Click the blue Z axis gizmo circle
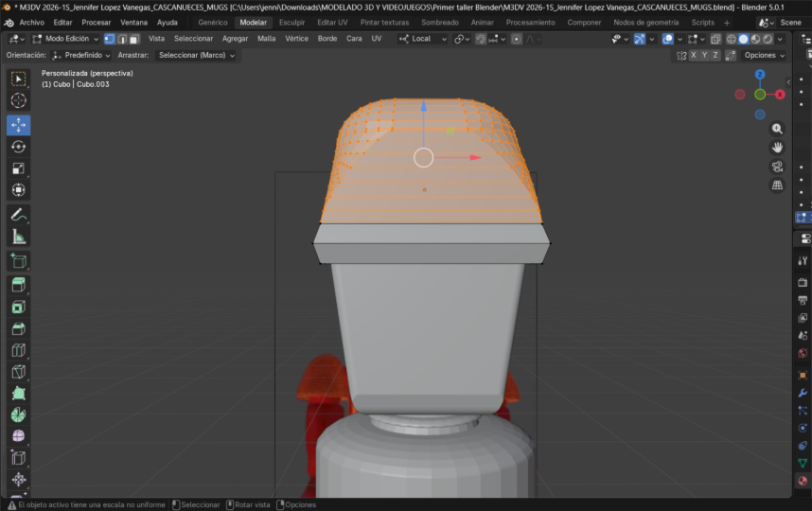Image resolution: width=812 pixels, height=511 pixels. click(760, 74)
